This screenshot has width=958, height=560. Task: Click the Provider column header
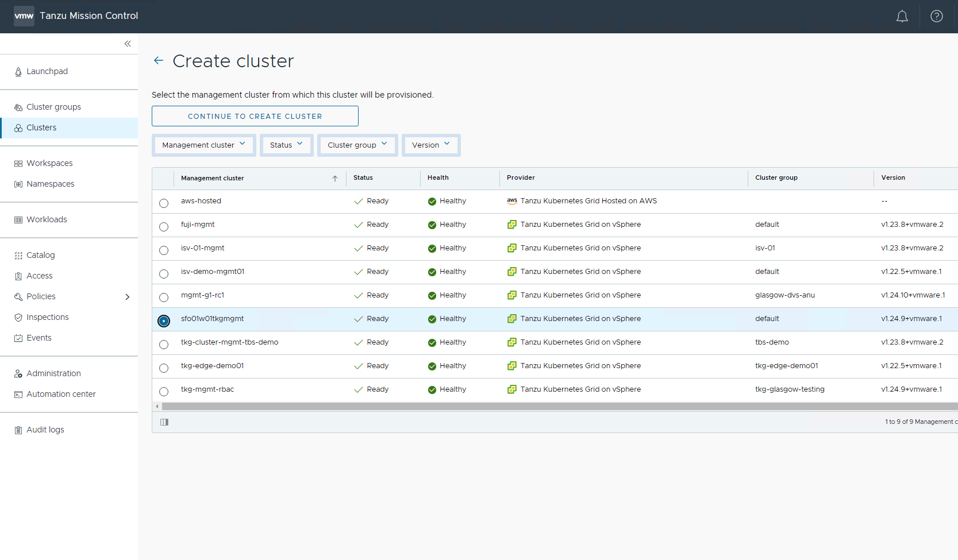pos(521,178)
